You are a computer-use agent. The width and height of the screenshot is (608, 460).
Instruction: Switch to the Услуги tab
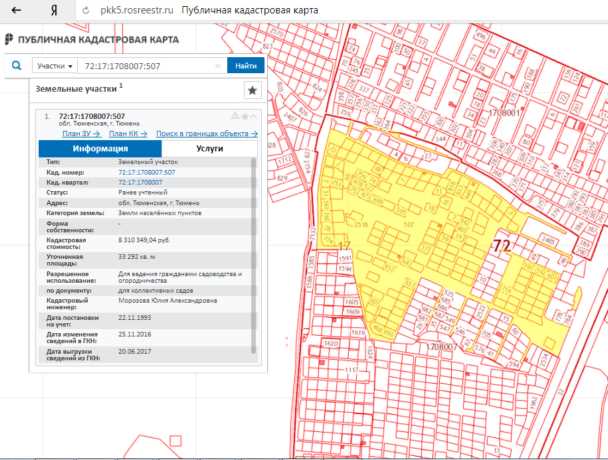click(x=209, y=147)
